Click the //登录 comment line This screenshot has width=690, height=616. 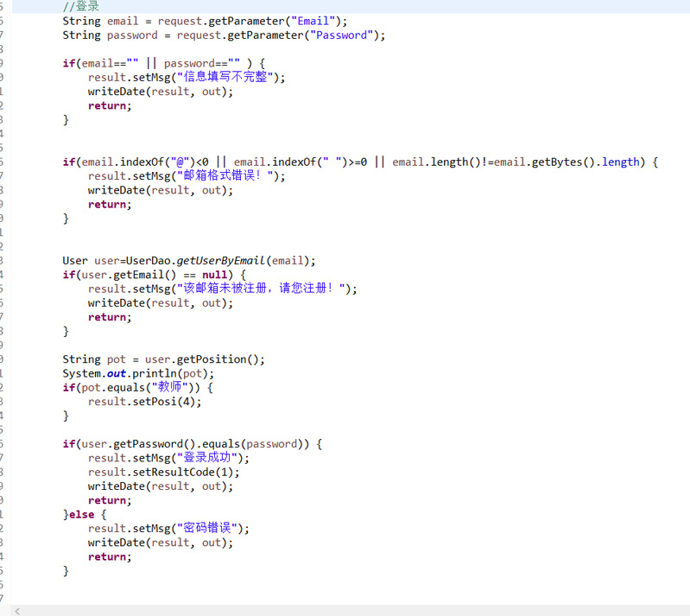pyautogui.click(x=81, y=6)
